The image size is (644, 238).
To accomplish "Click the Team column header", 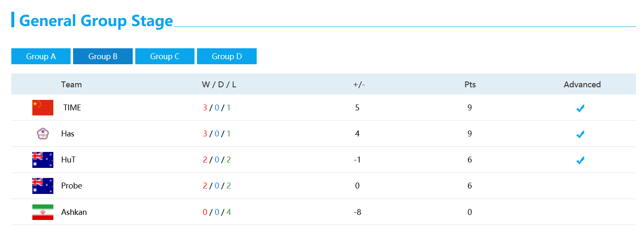I will pos(71,84).
